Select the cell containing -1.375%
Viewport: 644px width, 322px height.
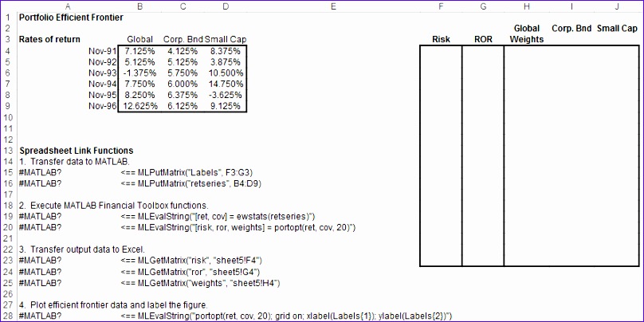coord(139,73)
